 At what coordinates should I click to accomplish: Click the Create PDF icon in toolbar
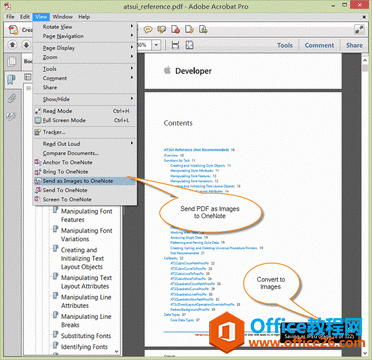tap(13, 30)
